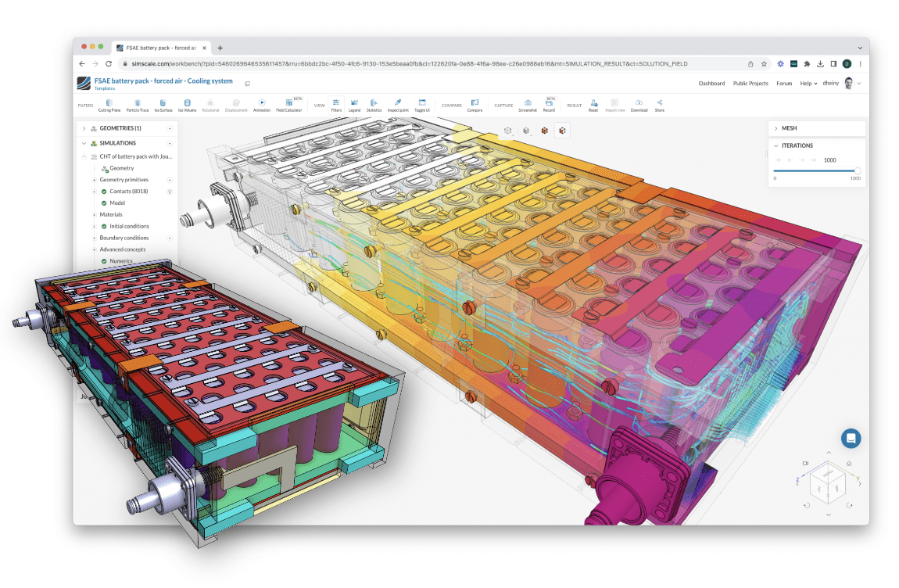Activate the Cutting Plane filter
This screenshot has height=588, width=899.
[109, 105]
